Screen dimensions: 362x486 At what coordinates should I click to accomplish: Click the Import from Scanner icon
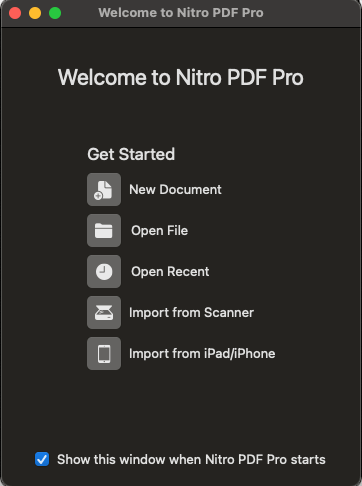coord(104,312)
